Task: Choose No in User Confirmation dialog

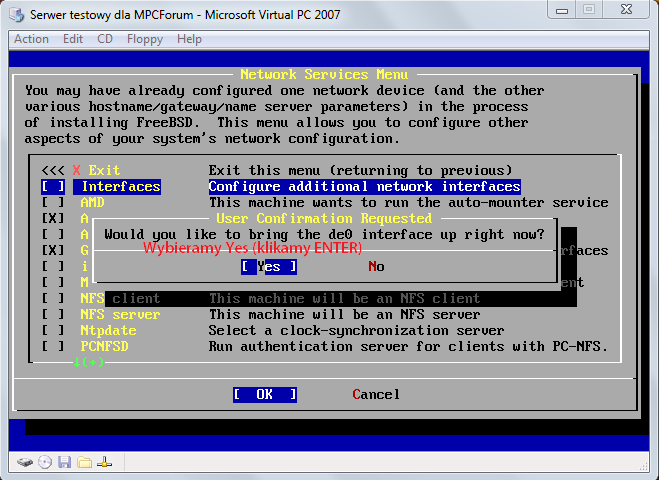Action: (376, 266)
